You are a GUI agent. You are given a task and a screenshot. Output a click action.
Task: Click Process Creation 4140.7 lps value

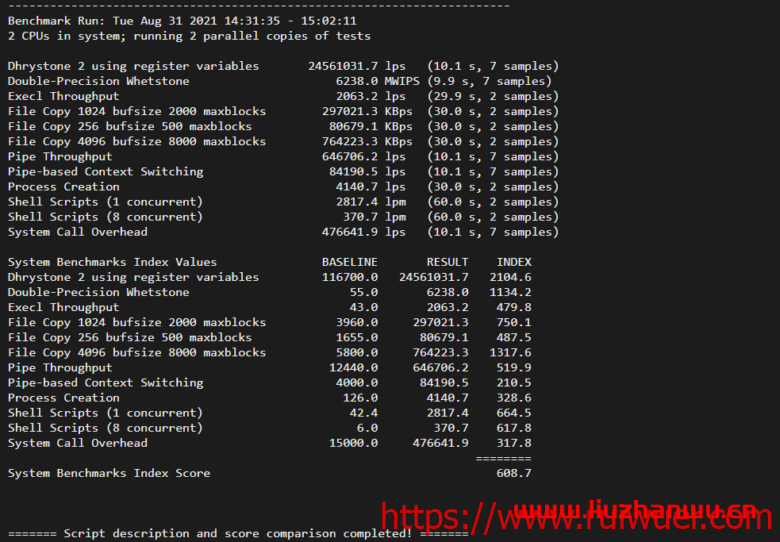tap(371, 187)
